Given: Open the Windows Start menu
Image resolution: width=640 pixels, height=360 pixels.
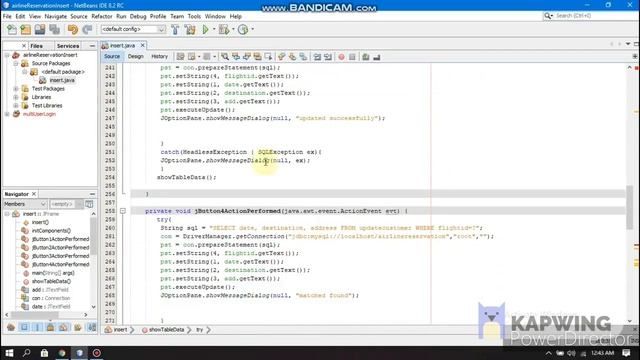Looking at the screenshot, I should pos(9,353).
